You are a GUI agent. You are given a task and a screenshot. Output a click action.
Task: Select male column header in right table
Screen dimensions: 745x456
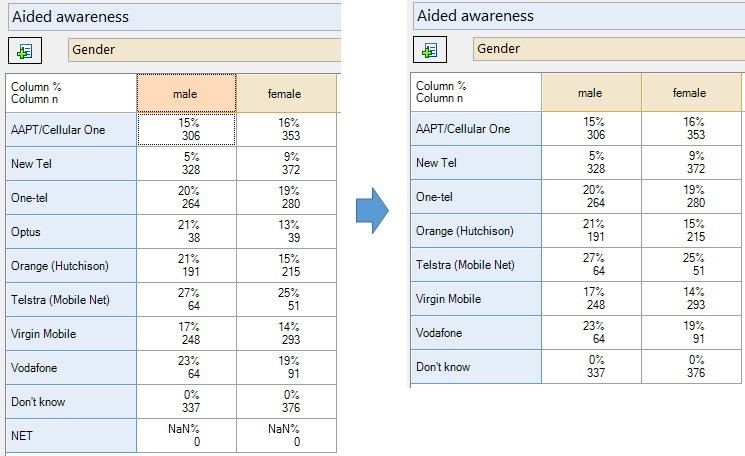tap(591, 93)
